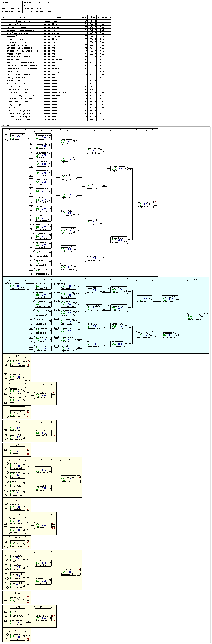212x644 pixels.
Task: Click the "15...16" placement header
Action: coord(17,445)
